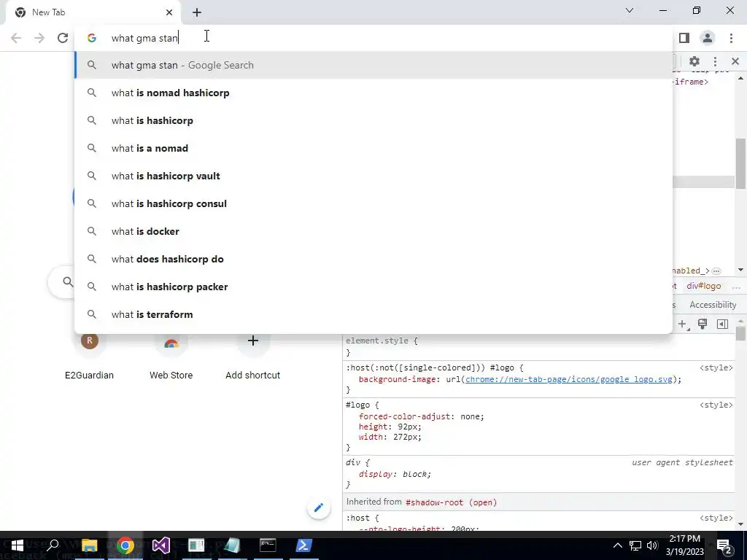Expand breadcrumb overflow ellipsis

point(736,287)
